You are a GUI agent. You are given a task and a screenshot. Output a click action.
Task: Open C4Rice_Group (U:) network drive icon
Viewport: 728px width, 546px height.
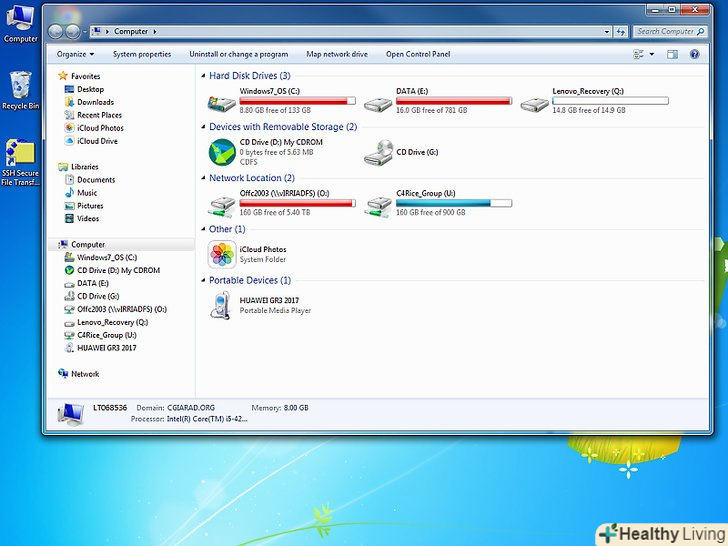pos(378,207)
